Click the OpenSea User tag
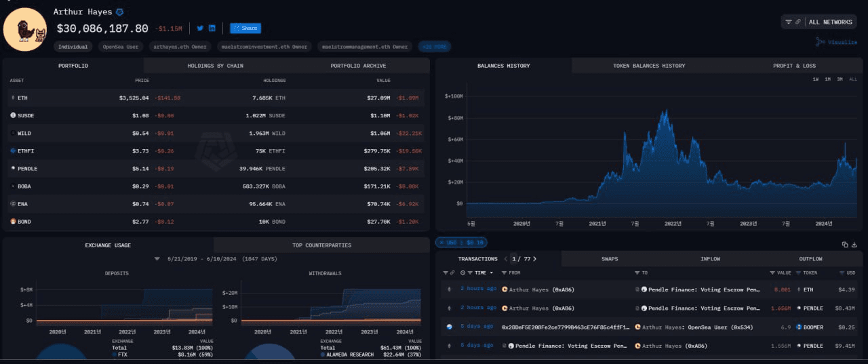The image size is (868, 364). pyautogui.click(x=120, y=47)
